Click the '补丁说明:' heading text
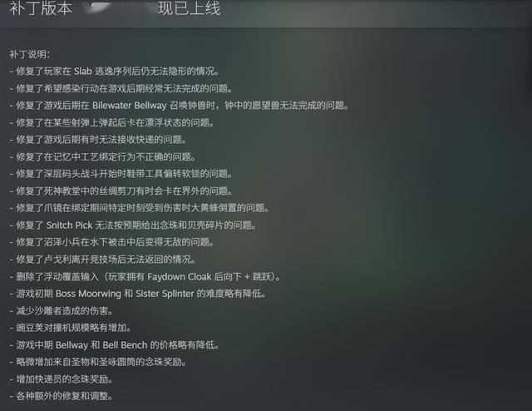 [x=30, y=54]
